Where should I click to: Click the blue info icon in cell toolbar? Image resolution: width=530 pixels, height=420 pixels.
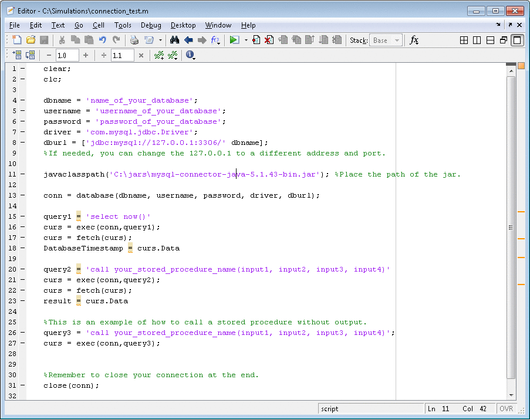[x=190, y=55]
